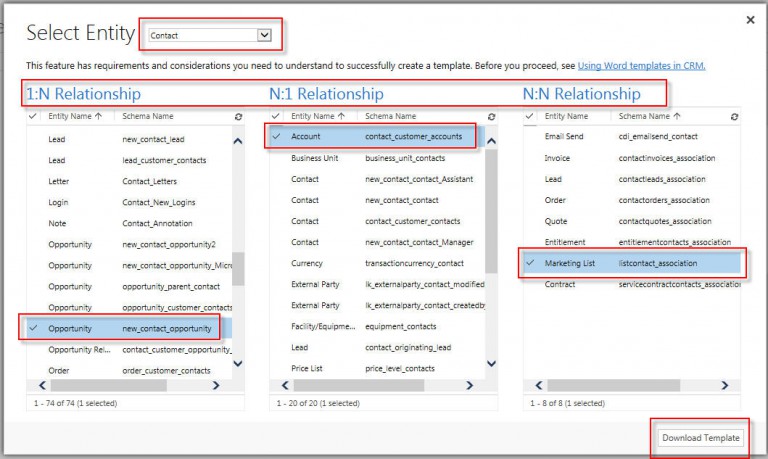Select the Lead lead_customer_contacts row
The width and height of the screenshot is (768, 459).
[129, 161]
